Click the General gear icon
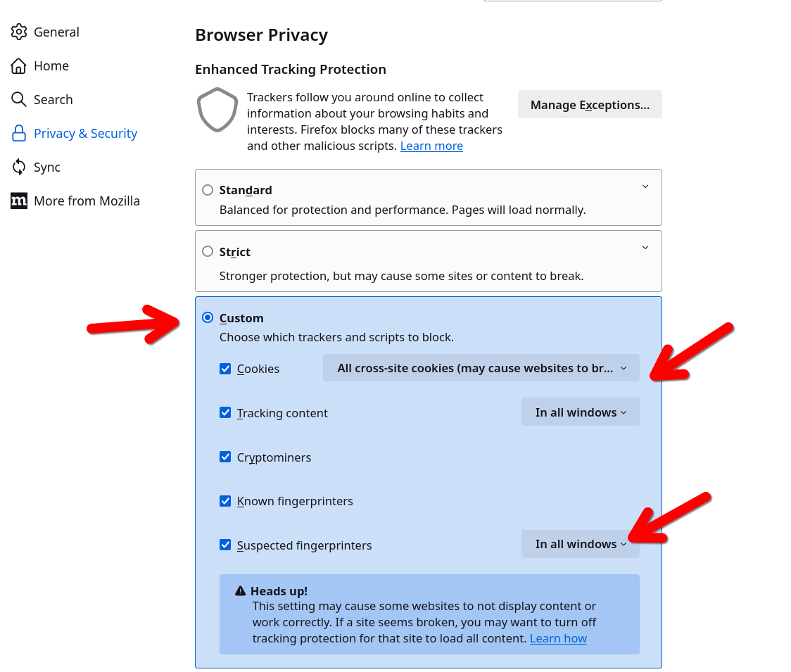Image resolution: width=791 pixels, height=672 pixels. (x=19, y=32)
